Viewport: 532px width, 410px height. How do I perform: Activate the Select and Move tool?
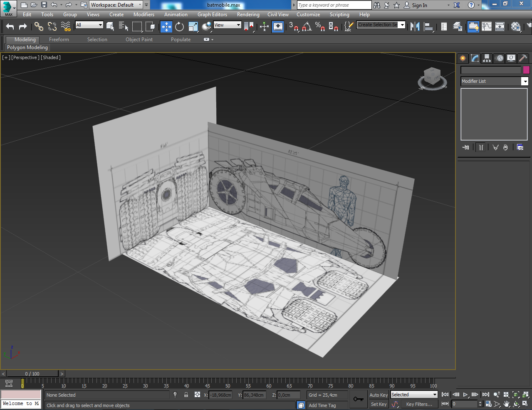coord(166,27)
